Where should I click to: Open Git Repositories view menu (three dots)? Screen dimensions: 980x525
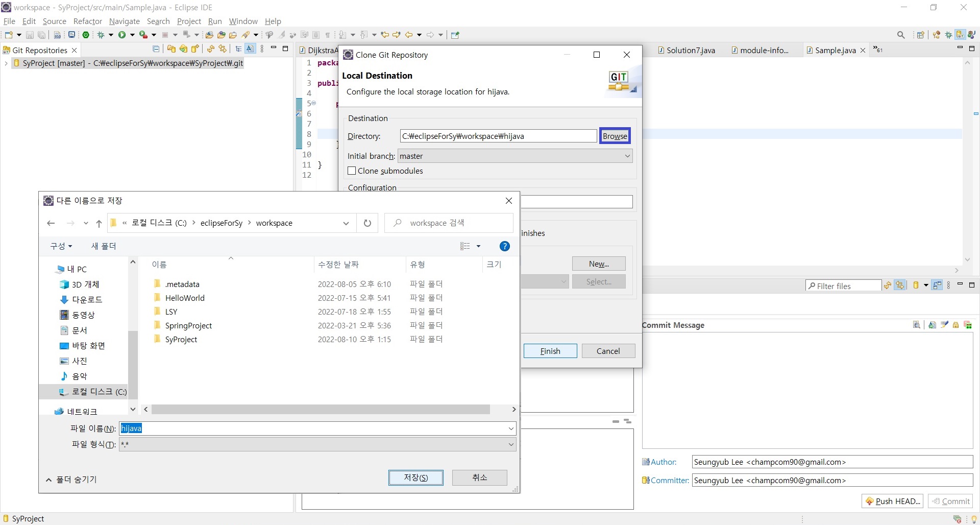coord(262,49)
